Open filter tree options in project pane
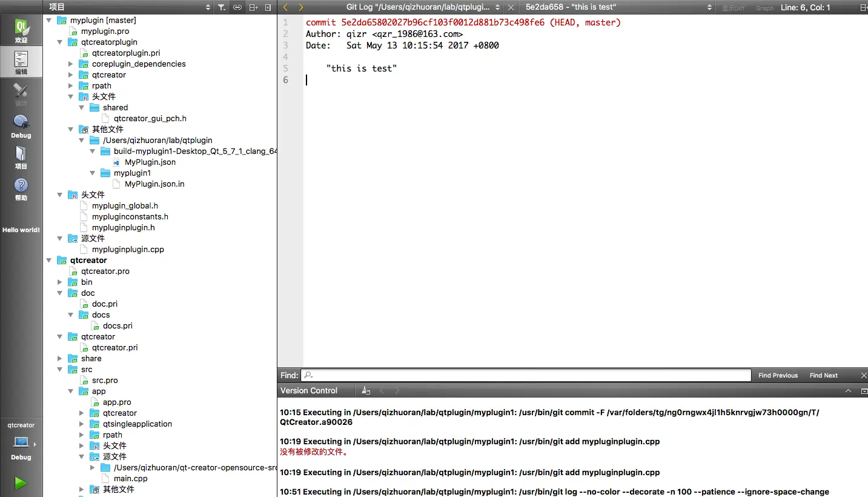Viewport: 868px width, 497px height. click(222, 7)
